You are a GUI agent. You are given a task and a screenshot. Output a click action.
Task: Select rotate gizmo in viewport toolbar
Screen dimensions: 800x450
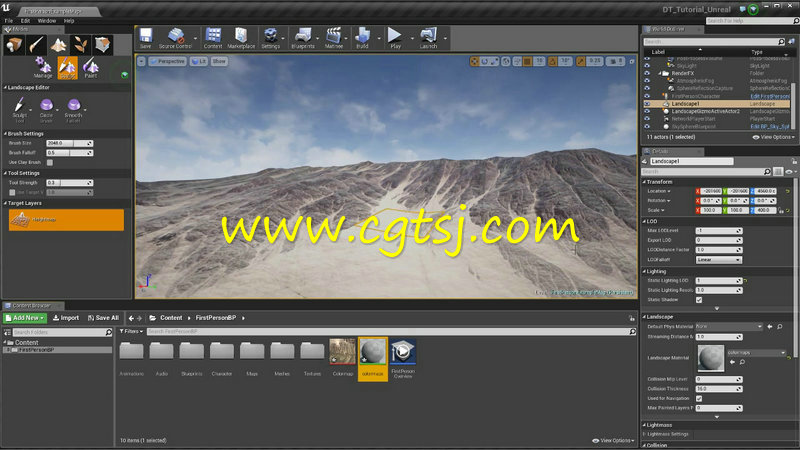[x=484, y=61]
